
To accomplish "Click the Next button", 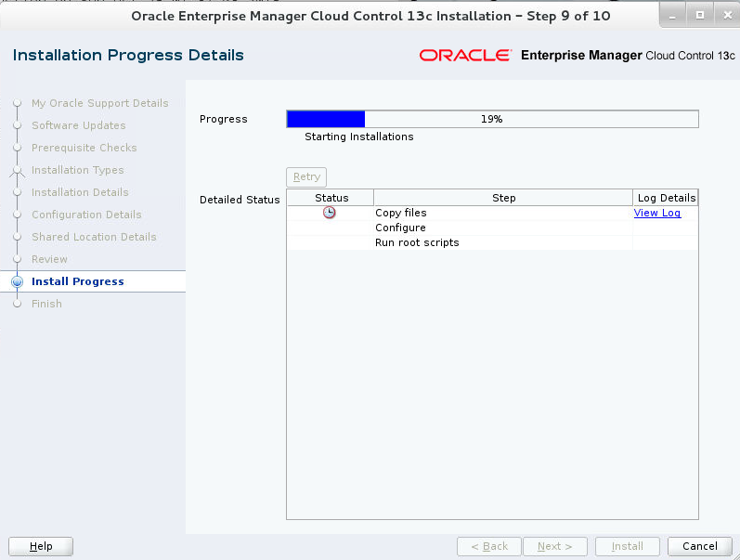I will pos(555,546).
